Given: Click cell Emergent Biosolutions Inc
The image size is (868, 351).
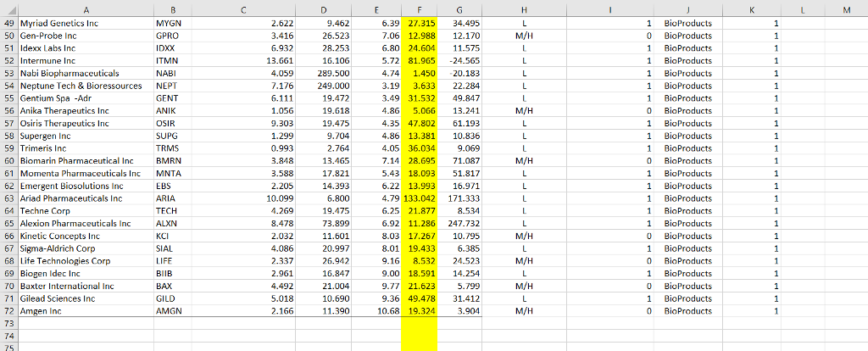Looking at the screenshot, I should click(86, 186).
